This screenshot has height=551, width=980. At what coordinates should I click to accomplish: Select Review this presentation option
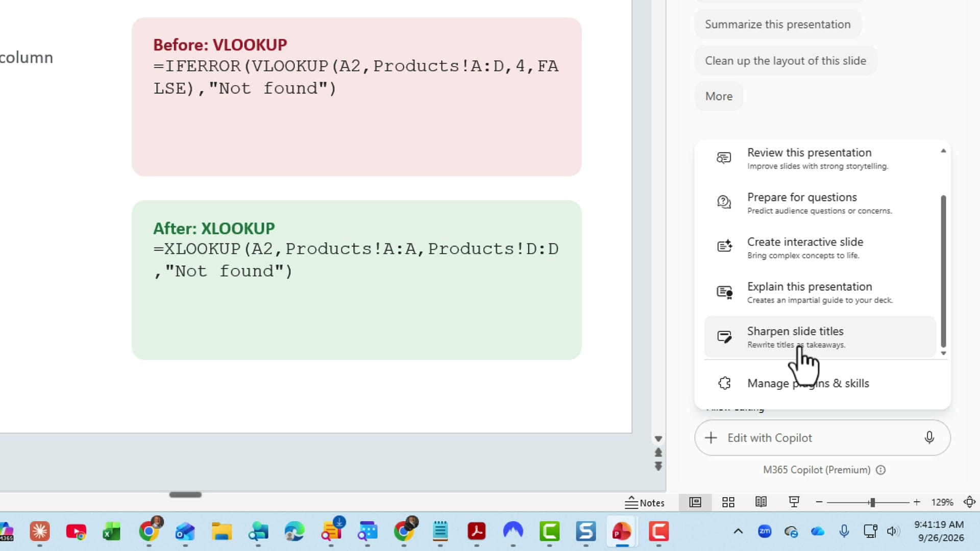click(820, 159)
